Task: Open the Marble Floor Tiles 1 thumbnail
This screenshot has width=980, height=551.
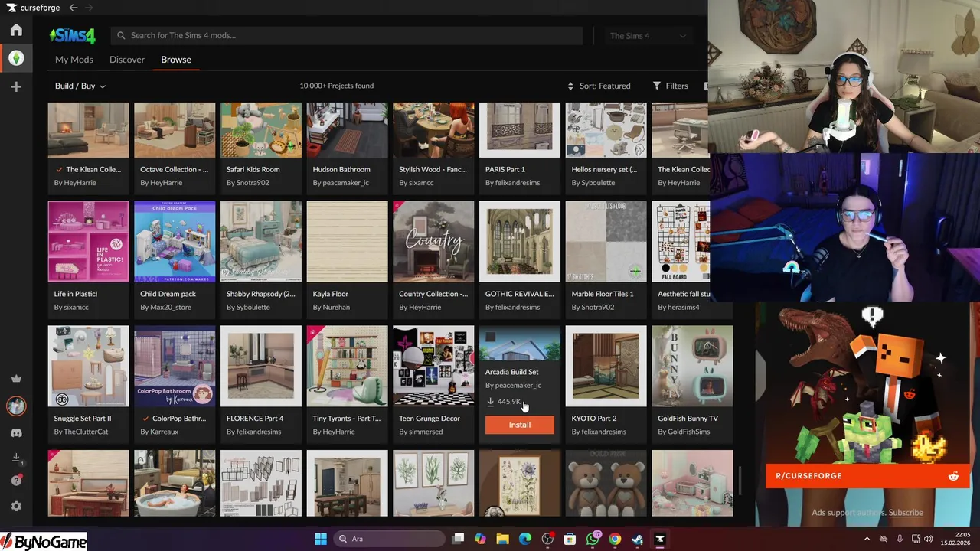Action: pos(606,242)
